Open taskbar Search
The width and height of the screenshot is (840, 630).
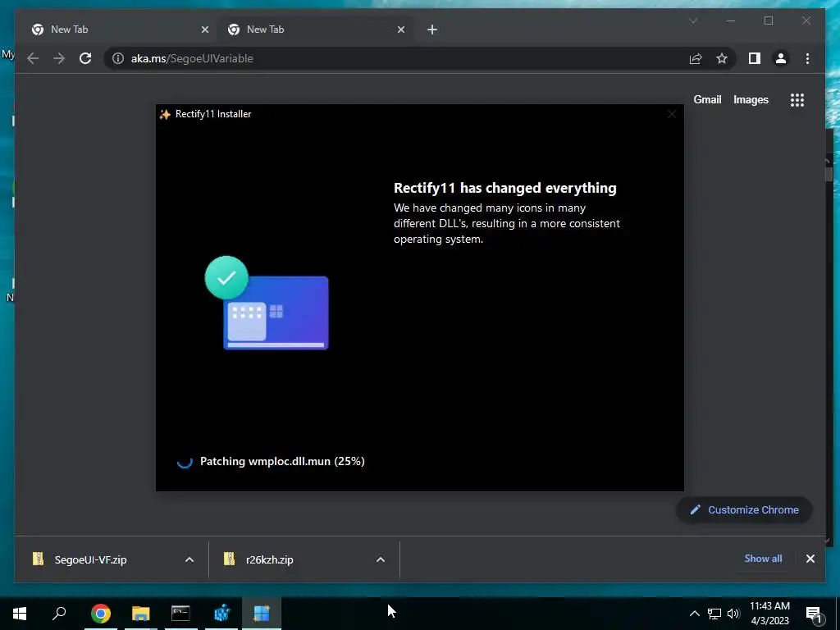point(59,613)
